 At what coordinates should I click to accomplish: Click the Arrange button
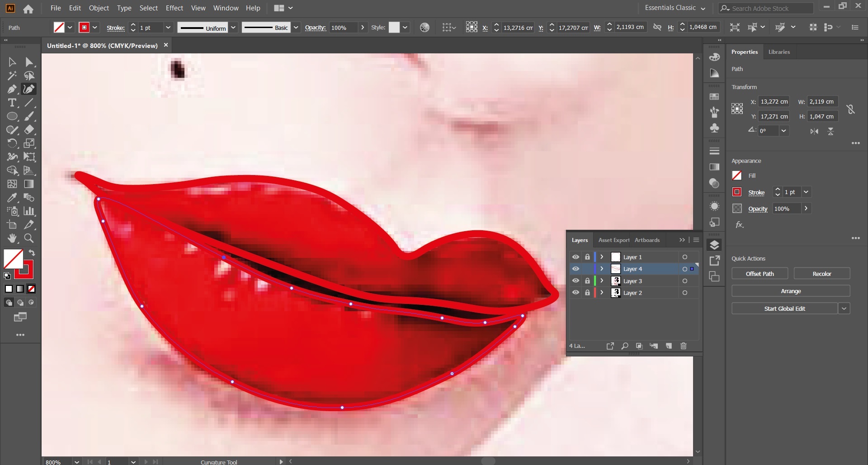pos(791,291)
